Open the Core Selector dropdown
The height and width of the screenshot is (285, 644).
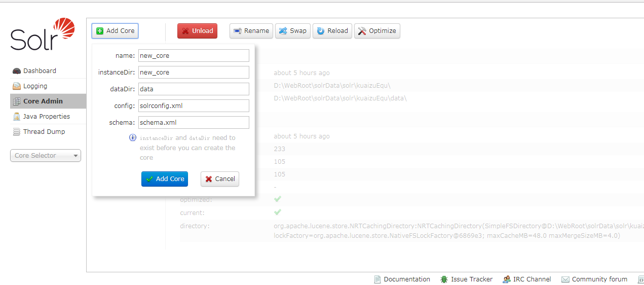pyautogui.click(x=46, y=156)
